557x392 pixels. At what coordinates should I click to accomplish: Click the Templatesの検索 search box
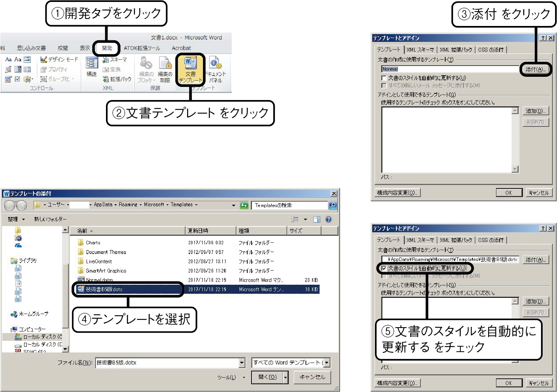click(x=290, y=205)
